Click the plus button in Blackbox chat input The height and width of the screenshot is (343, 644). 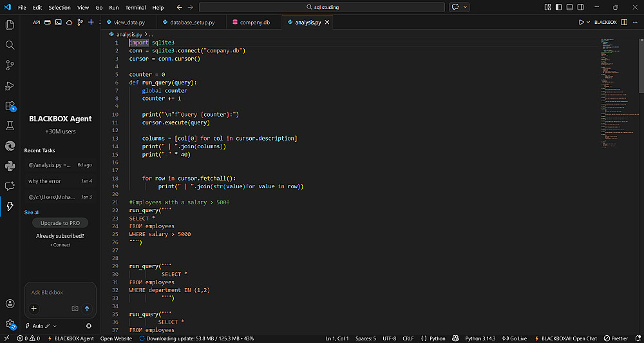click(x=34, y=309)
